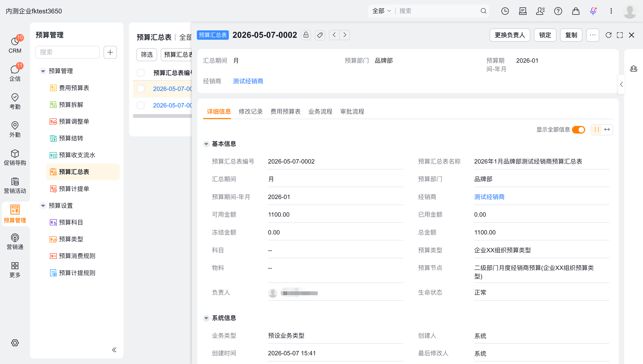Screen dimensions: 643x364
Task: Collapse the 预算管理 tree group
Action: coord(43,71)
